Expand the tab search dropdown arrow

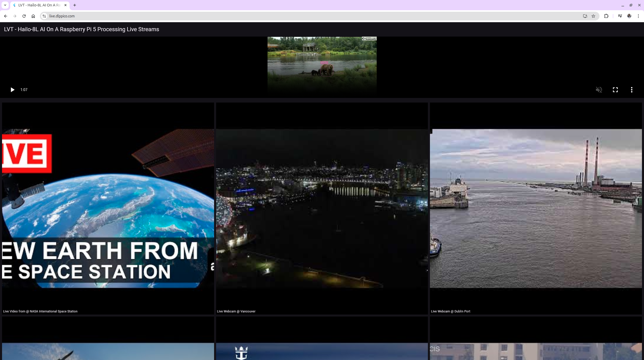click(5, 5)
